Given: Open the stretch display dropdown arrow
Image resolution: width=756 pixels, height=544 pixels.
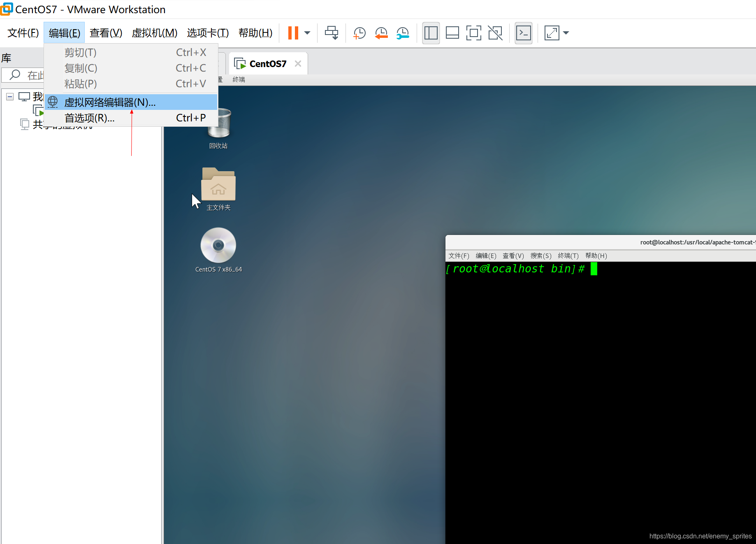Looking at the screenshot, I should click(566, 33).
